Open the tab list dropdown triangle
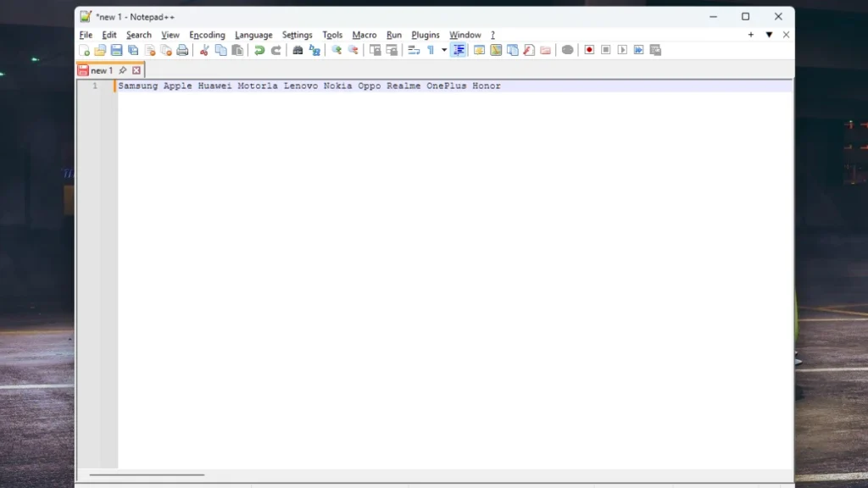Screen dimensions: 868x488 [769, 35]
